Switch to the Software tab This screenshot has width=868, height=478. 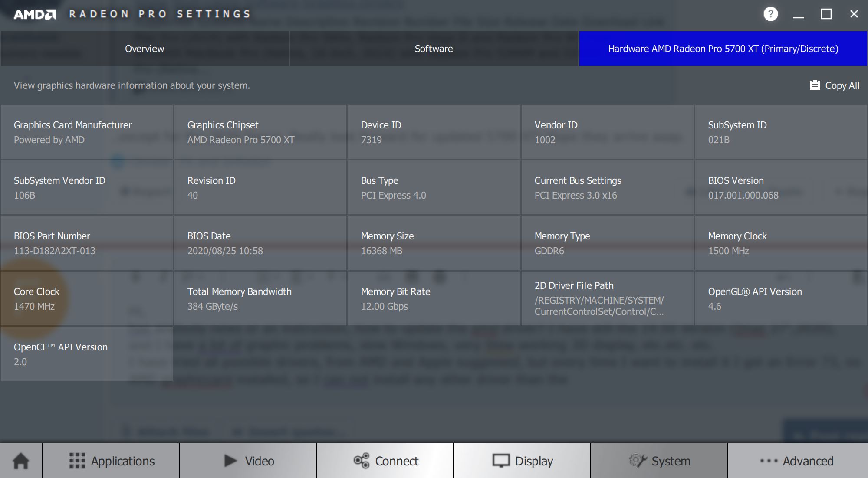coord(434,49)
